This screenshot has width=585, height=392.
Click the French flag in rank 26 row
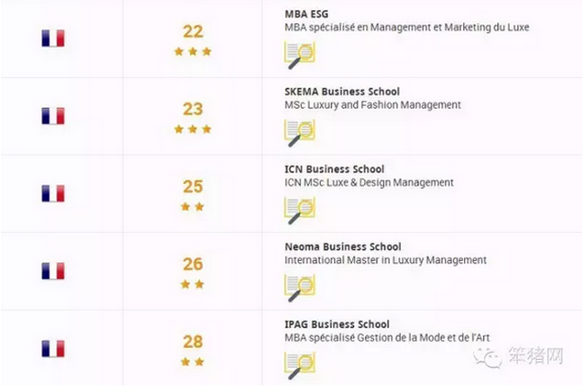[x=53, y=271]
